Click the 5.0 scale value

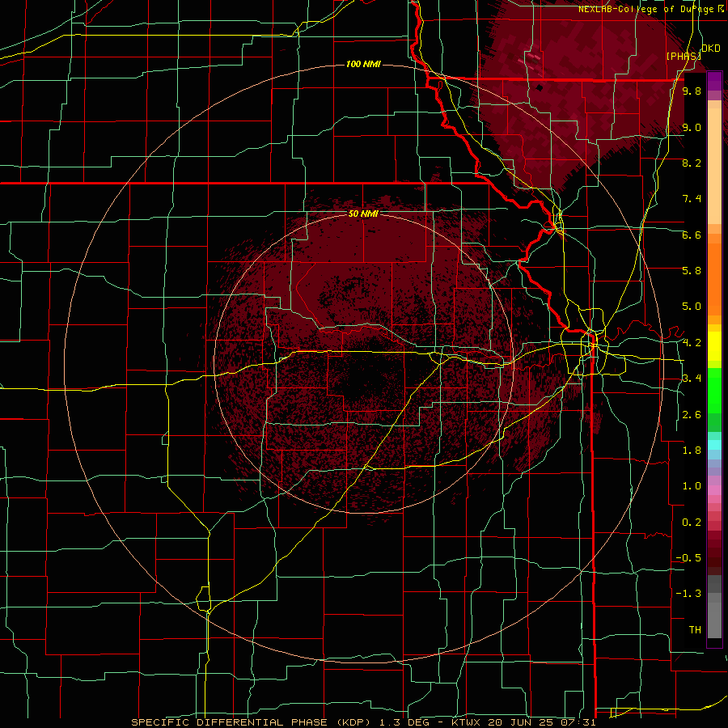692,307
